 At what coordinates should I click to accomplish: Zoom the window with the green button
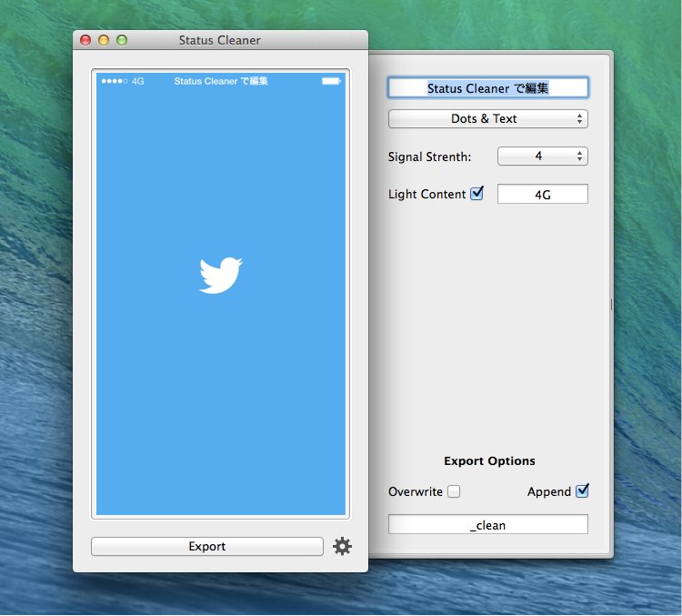pos(122,40)
